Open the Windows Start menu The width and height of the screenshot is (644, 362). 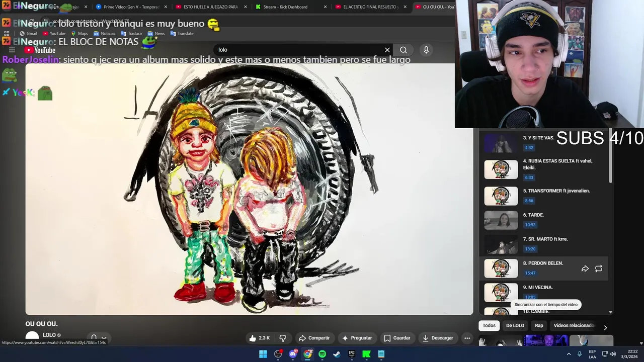click(x=263, y=354)
